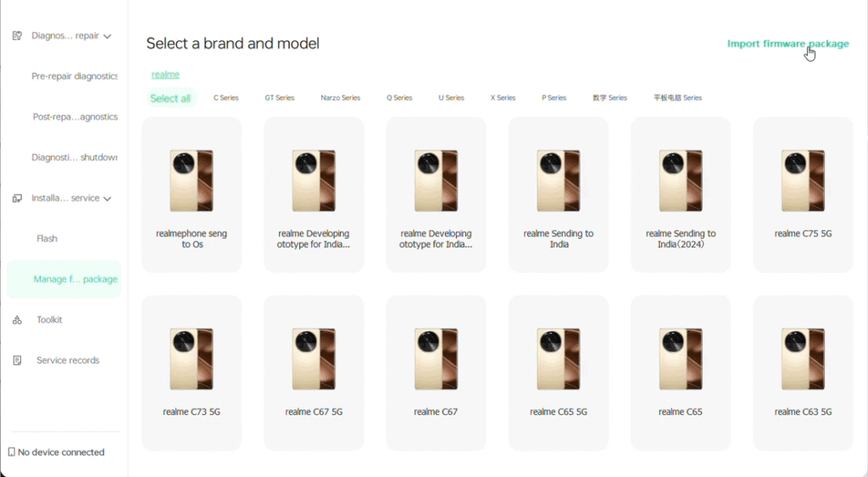Open Toolkit from the sidebar
Screen dimensions: 868x477
point(49,320)
